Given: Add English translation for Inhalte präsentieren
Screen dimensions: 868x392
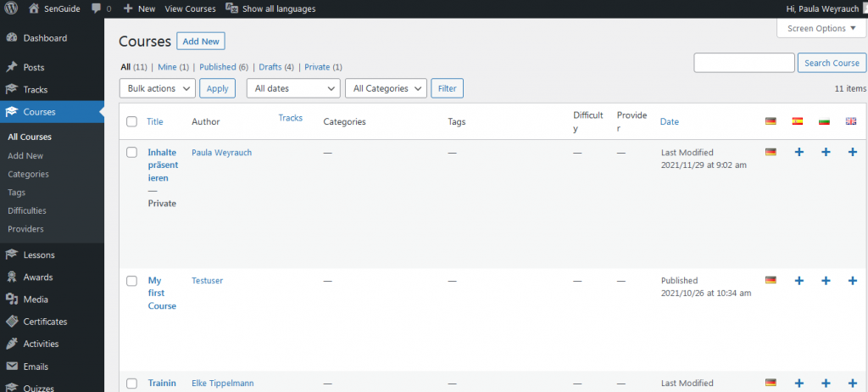Looking at the screenshot, I should (x=852, y=152).
